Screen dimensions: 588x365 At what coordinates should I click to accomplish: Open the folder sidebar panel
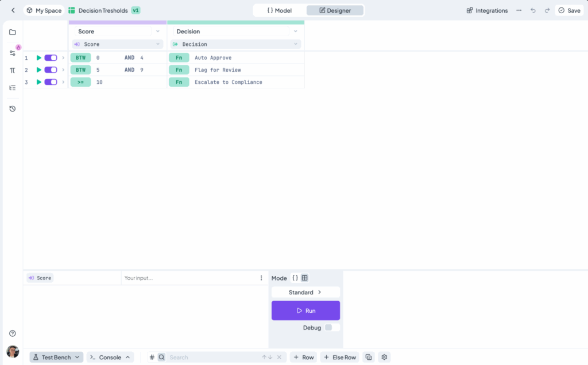click(x=13, y=32)
